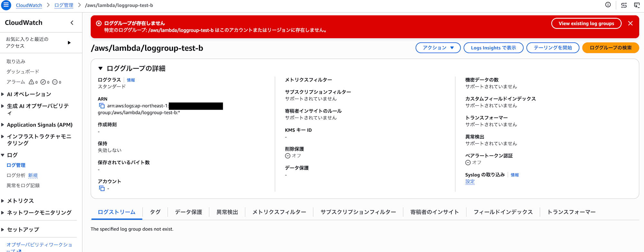
Task: Go to CloudWatch breadcrumb link
Action: [x=29, y=5]
